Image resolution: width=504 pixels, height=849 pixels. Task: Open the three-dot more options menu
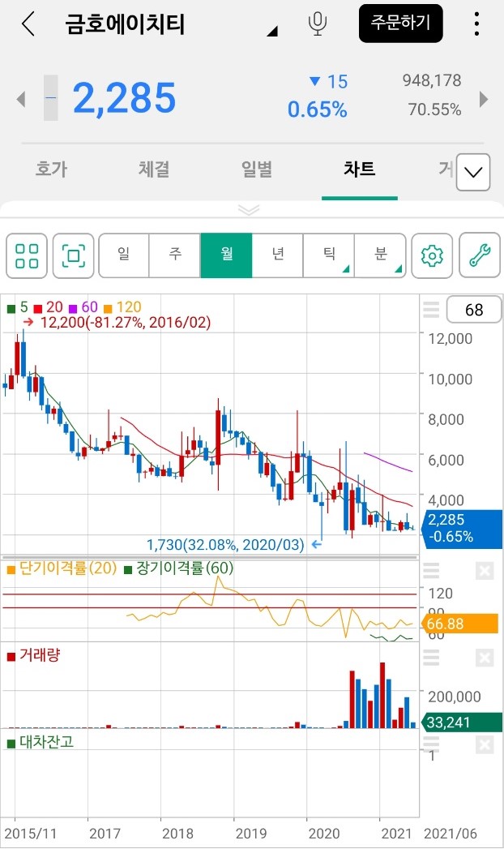[x=476, y=24]
